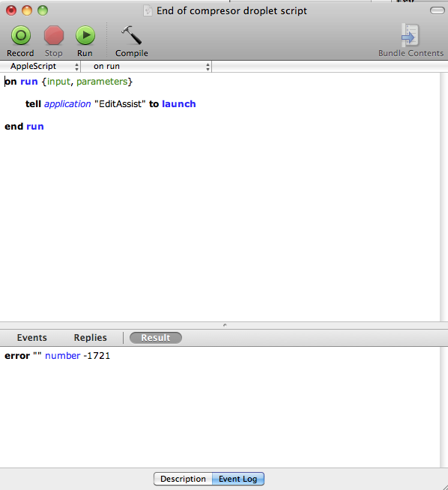The image size is (448, 490).
Task: Show the Description pane
Action: coord(183,479)
